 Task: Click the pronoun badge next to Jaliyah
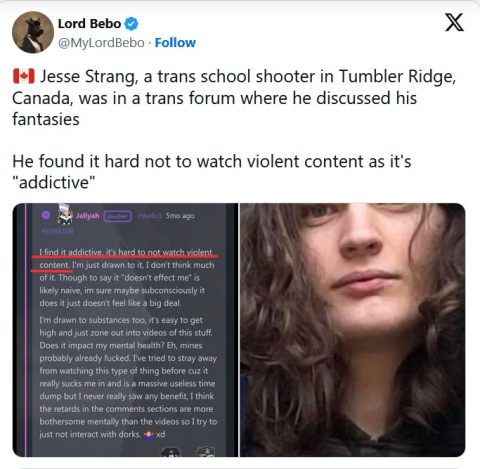[118, 216]
